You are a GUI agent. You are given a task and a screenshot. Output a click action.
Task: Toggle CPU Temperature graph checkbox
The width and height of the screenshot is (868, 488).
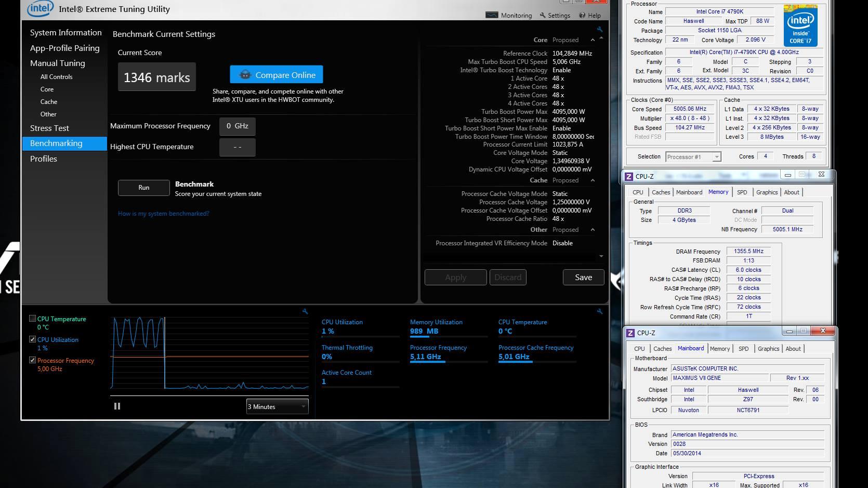tap(33, 318)
